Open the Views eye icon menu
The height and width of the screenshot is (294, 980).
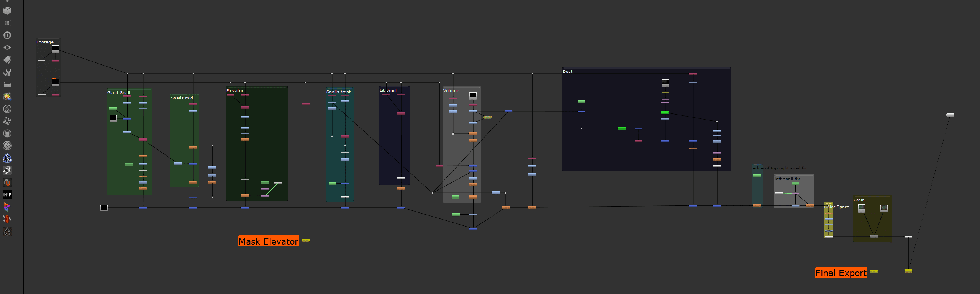pyautogui.click(x=7, y=48)
